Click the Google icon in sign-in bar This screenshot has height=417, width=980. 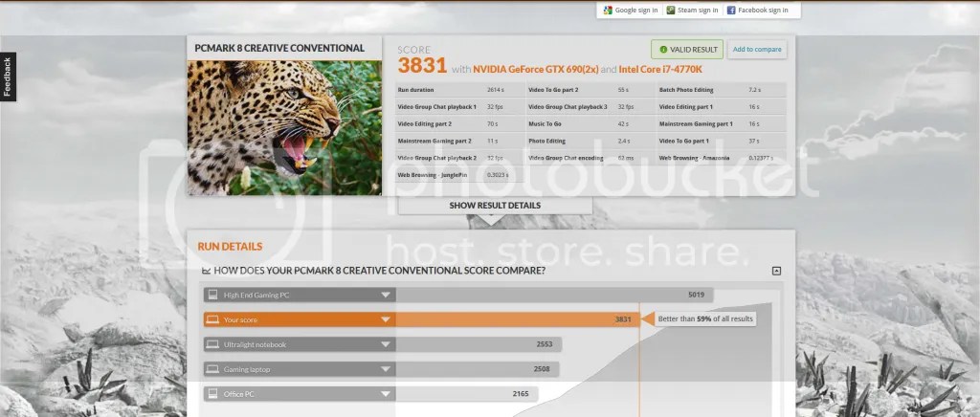click(x=608, y=10)
